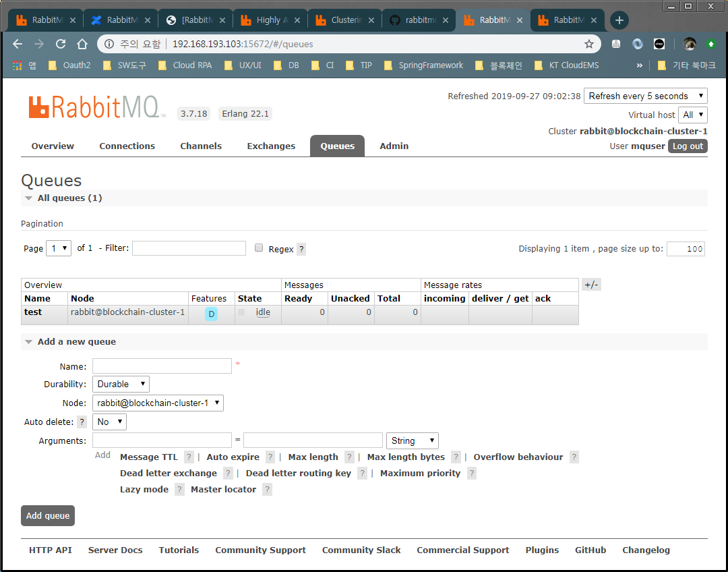Switch to Channels tab
The height and width of the screenshot is (572, 728).
click(201, 146)
